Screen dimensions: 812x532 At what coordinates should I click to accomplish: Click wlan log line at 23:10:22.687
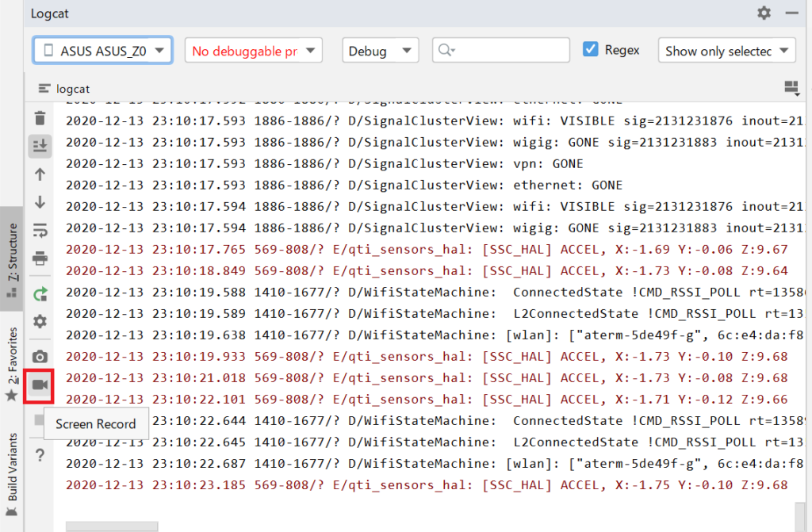(435, 464)
